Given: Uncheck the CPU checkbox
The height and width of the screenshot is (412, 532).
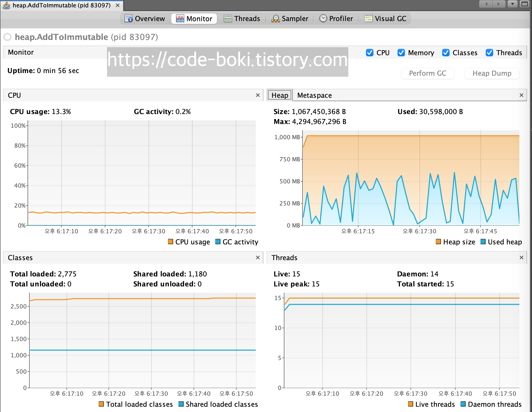Looking at the screenshot, I should coord(370,53).
